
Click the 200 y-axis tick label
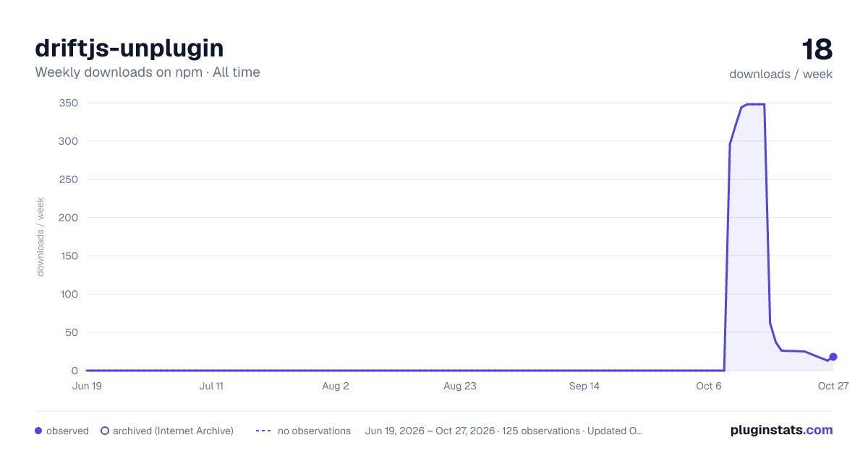[x=69, y=218]
